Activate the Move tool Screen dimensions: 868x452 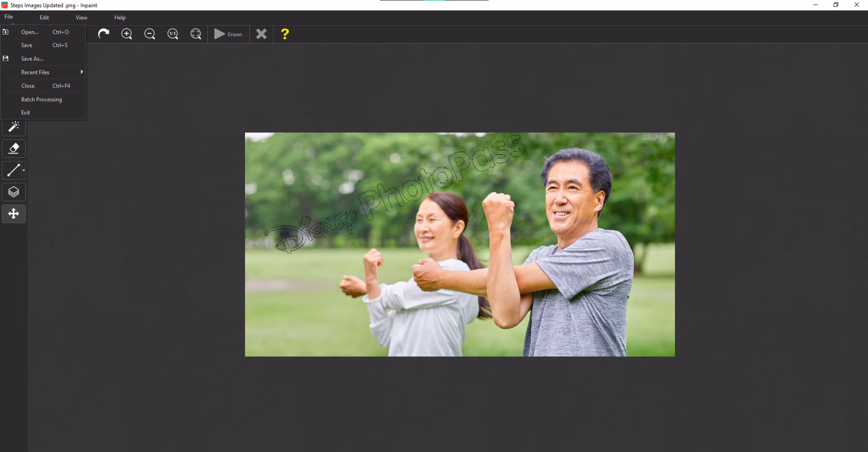(13, 213)
